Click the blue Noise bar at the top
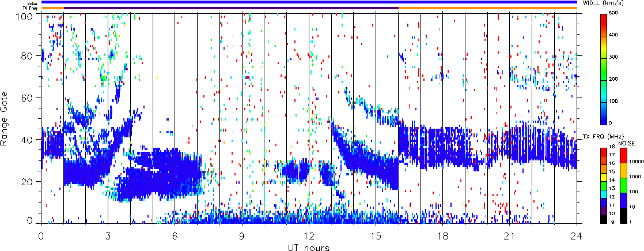 [309, 2]
